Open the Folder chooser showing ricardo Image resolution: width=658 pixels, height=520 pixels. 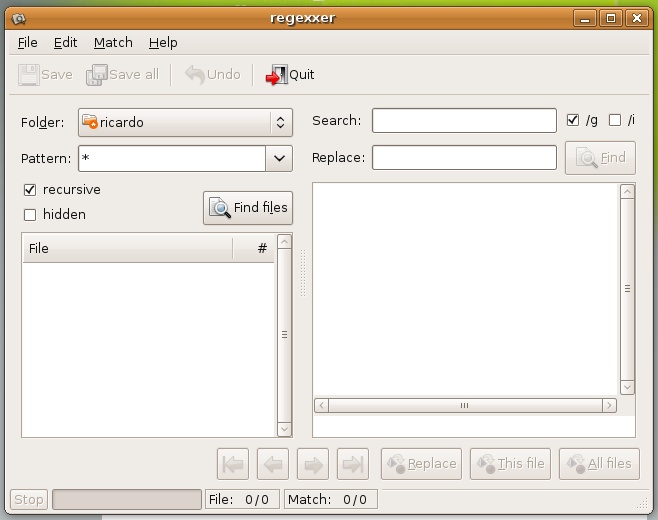point(185,123)
